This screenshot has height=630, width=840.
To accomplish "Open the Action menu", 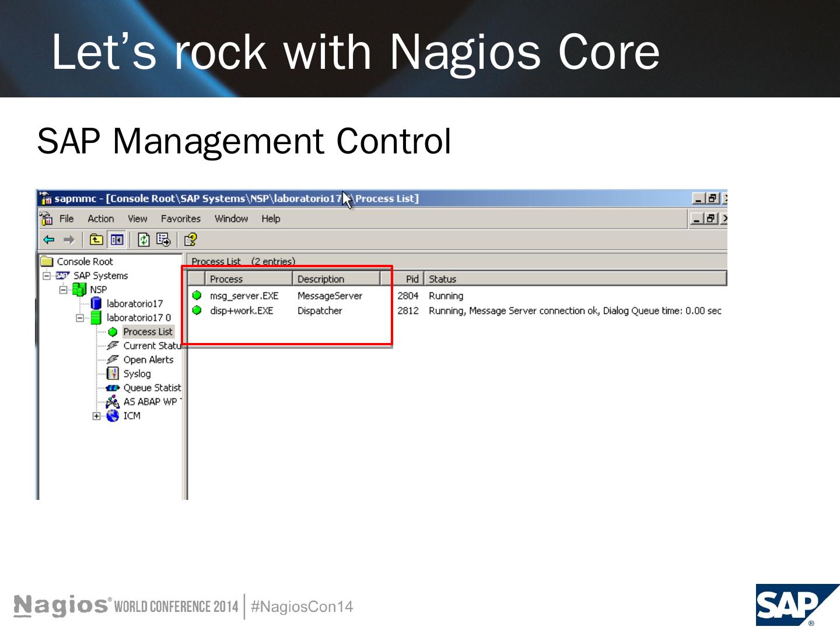I will tap(101, 219).
